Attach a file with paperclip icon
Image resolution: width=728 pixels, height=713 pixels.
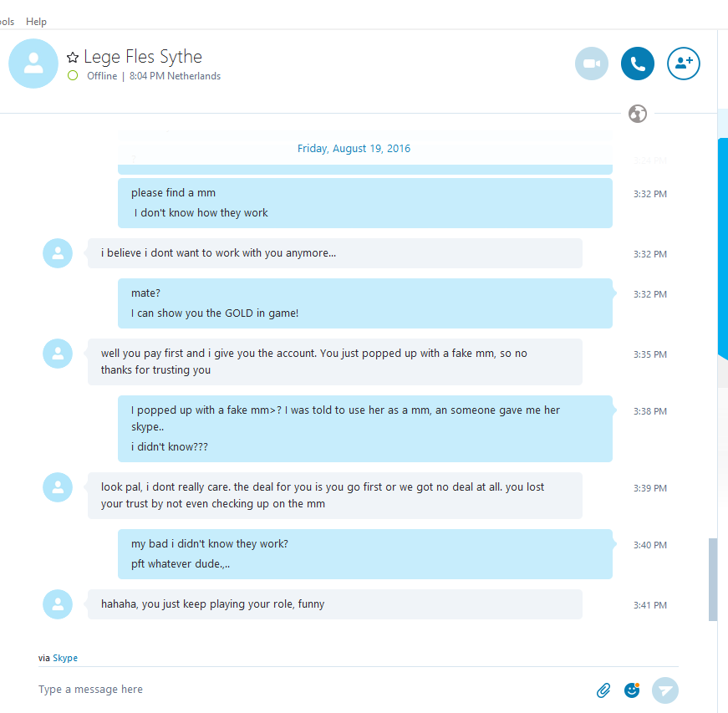tap(603, 690)
